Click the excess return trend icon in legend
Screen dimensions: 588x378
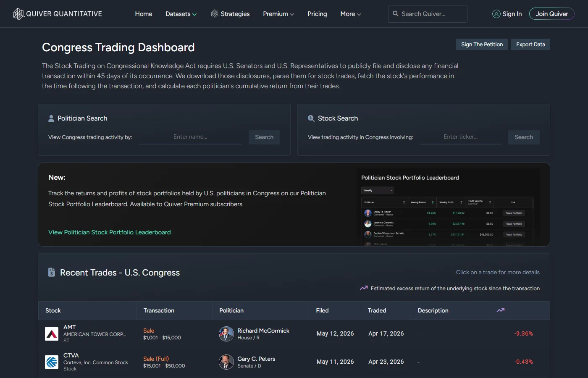click(x=364, y=288)
